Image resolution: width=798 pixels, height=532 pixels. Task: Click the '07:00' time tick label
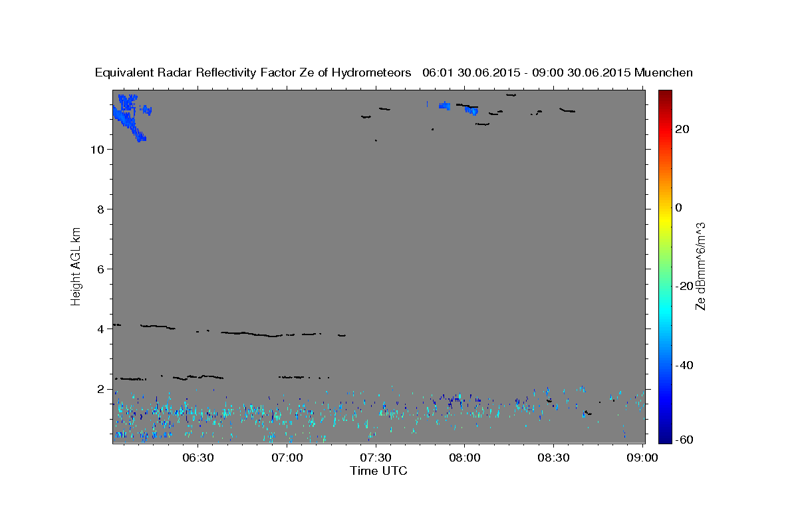[x=287, y=458]
